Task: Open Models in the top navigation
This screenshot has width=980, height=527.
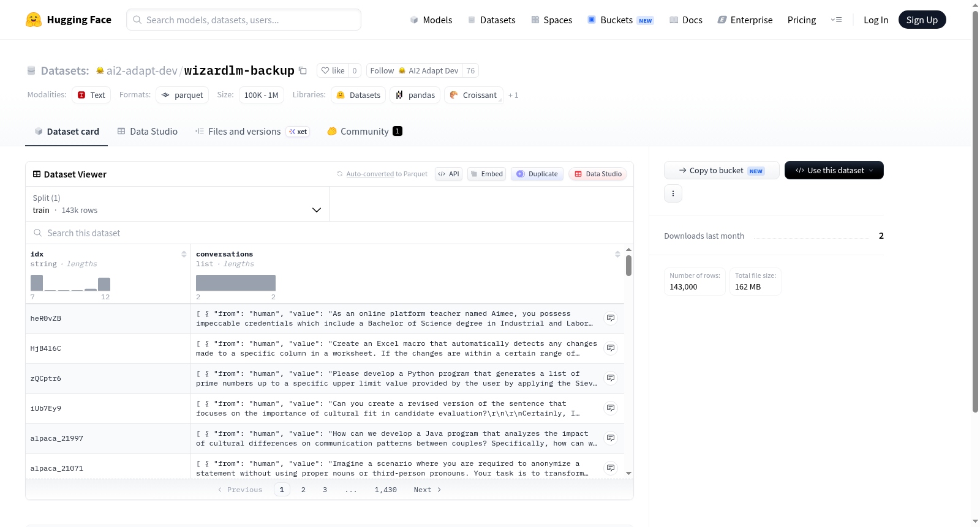Action: tap(431, 20)
